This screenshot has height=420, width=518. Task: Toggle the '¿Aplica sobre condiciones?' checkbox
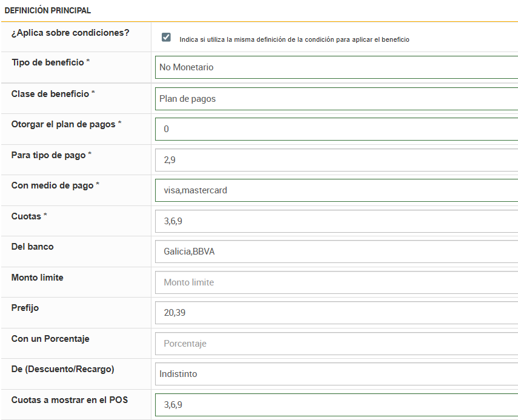tap(166, 38)
